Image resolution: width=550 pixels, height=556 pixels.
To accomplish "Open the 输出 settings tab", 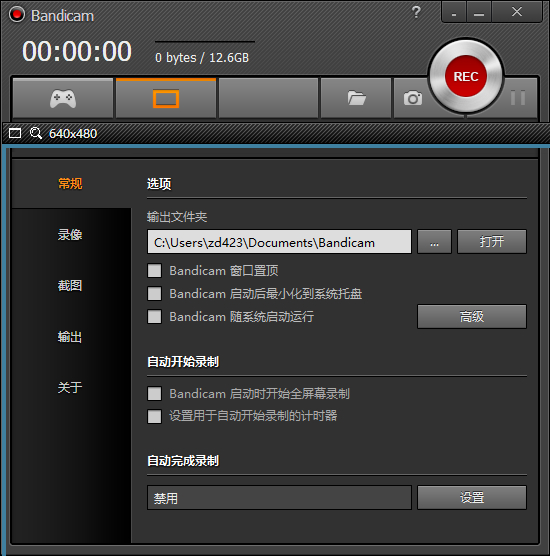I will pos(70,337).
